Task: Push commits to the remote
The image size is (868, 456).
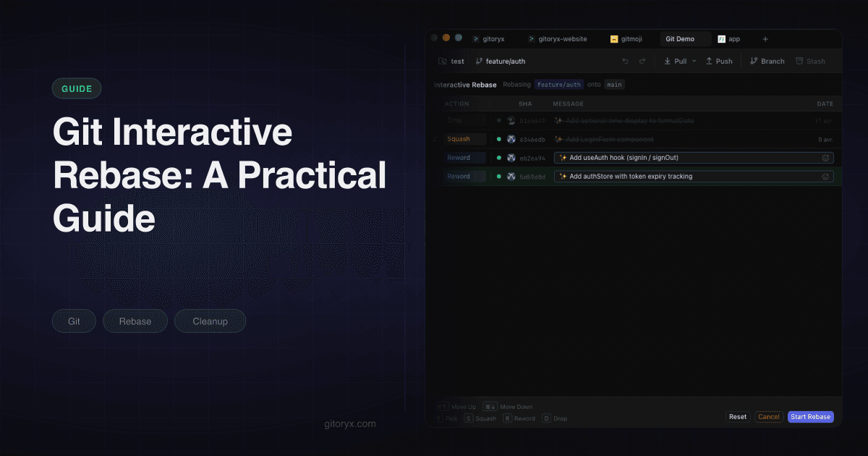Action: click(x=719, y=62)
